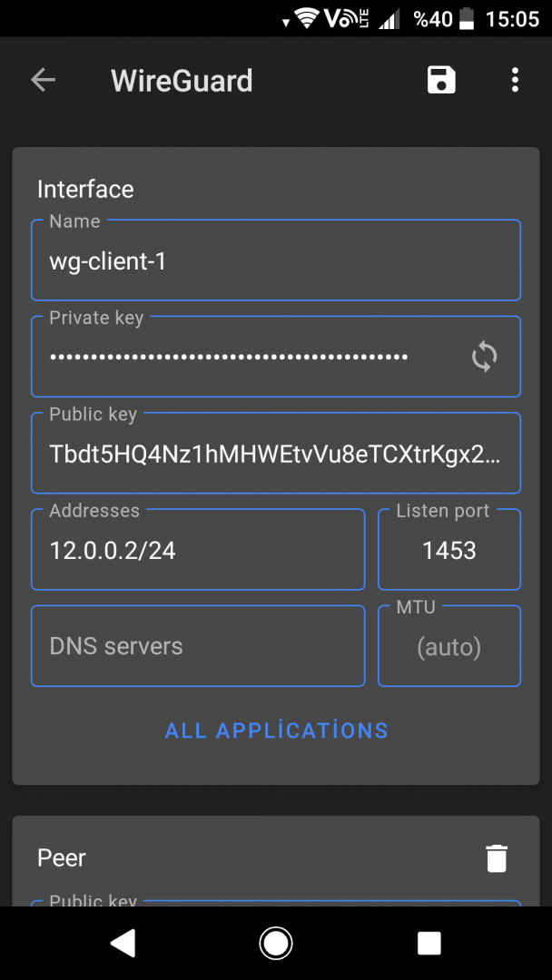Viewport: 552px width, 980px height.
Task: Open the three-dot overflow menu
Action: point(515,81)
